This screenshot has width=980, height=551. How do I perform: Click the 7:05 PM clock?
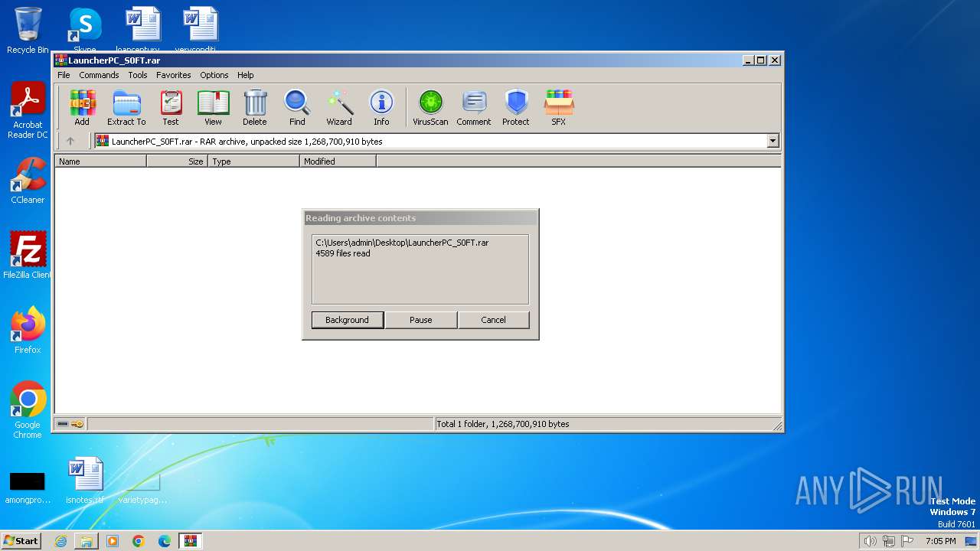(940, 541)
